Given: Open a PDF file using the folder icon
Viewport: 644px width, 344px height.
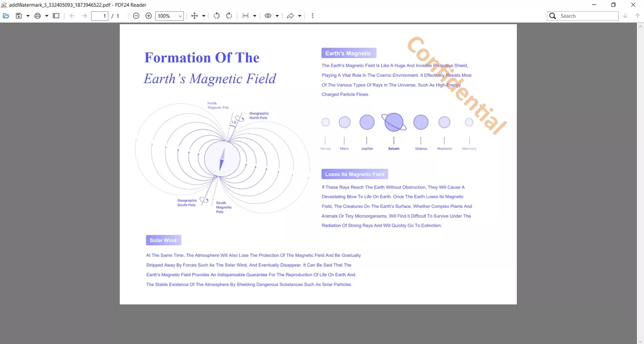Looking at the screenshot, I should [6, 15].
